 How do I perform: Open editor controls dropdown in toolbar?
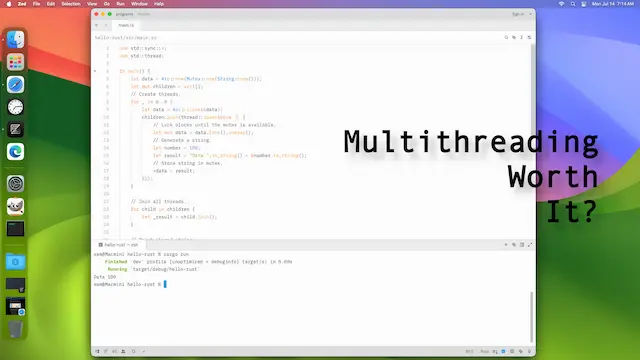529,37
